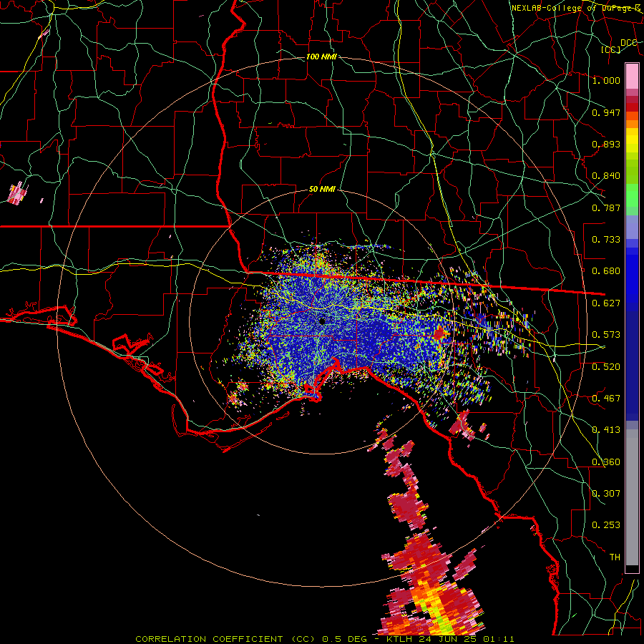This screenshot has width=644, height=644.
Task: Click the 0.627 scale value
Action: 606,303
